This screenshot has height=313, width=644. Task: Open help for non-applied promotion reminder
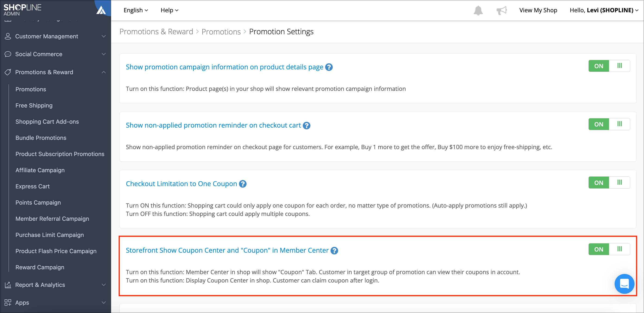point(306,126)
